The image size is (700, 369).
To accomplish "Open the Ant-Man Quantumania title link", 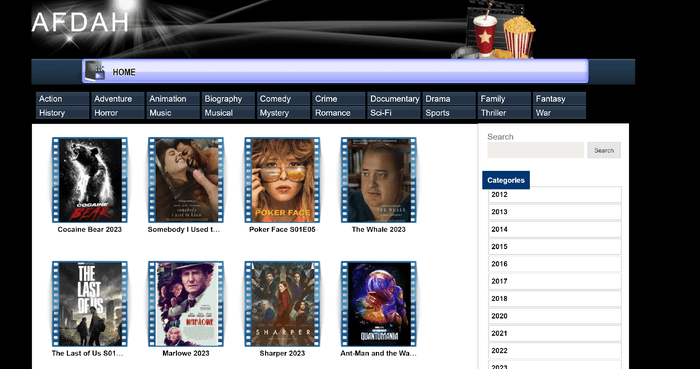I will tap(378, 353).
